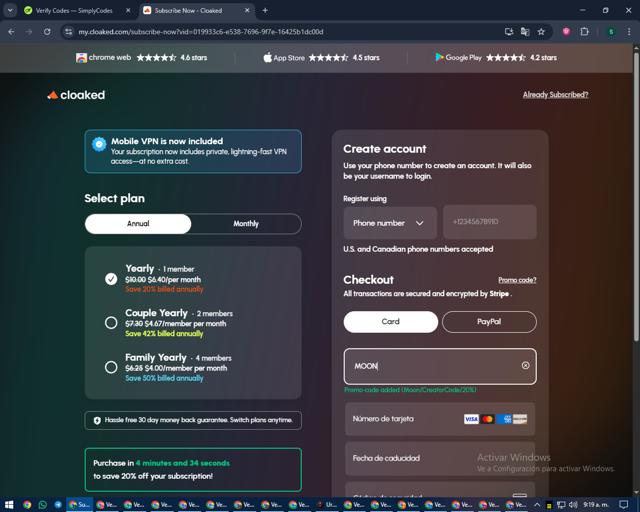The height and width of the screenshot is (512, 640).
Task: Click the Already Subscribed? link
Action: coord(556,95)
